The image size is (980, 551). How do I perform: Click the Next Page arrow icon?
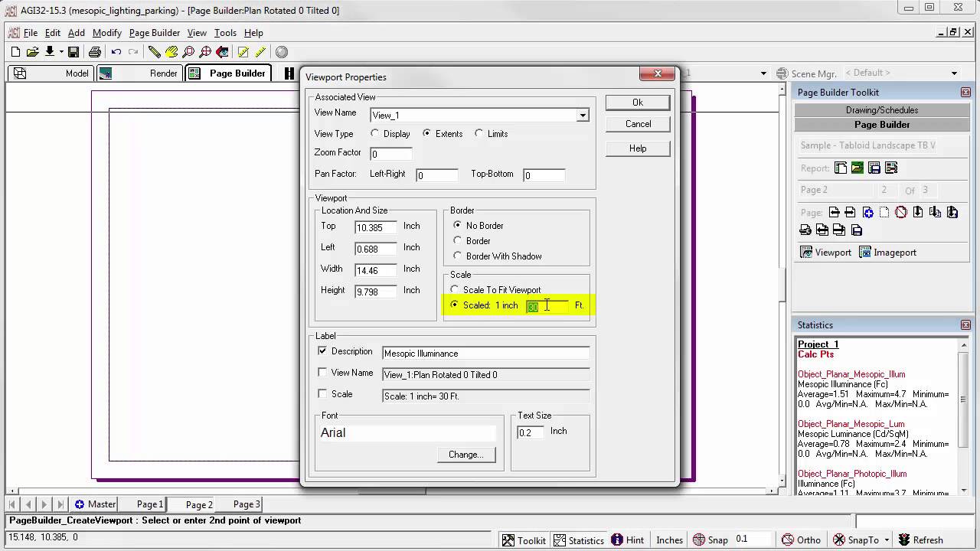[x=851, y=212]
